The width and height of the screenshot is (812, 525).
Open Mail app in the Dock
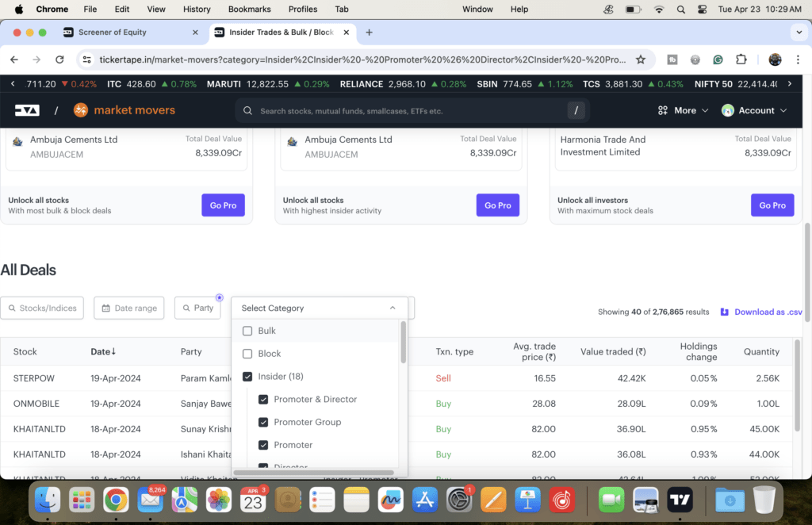[150, 500]
